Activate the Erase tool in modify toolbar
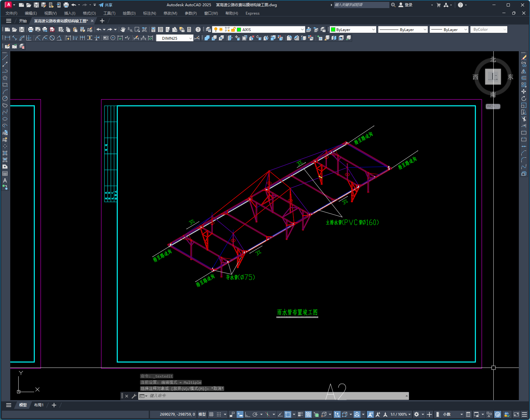 point(524,57)
